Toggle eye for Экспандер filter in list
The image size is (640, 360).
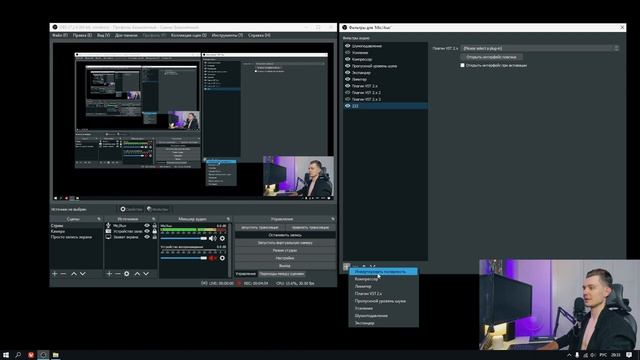(x=348, y=72)
